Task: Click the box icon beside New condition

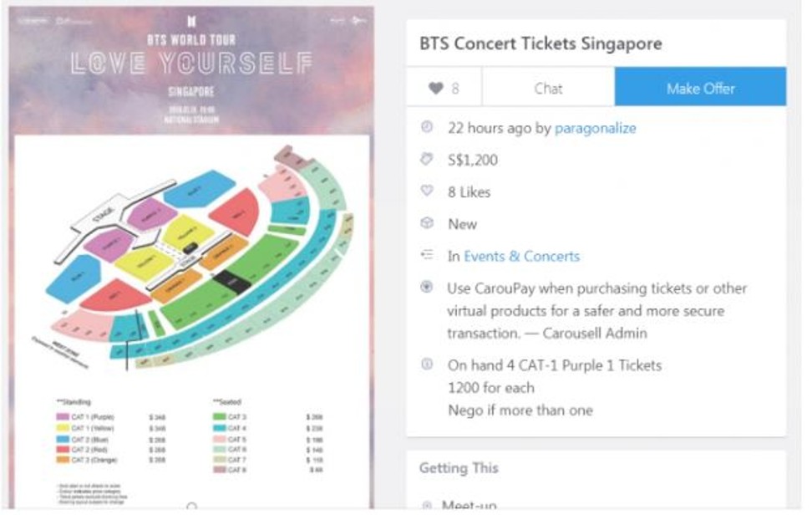Action: pos(427,223)
